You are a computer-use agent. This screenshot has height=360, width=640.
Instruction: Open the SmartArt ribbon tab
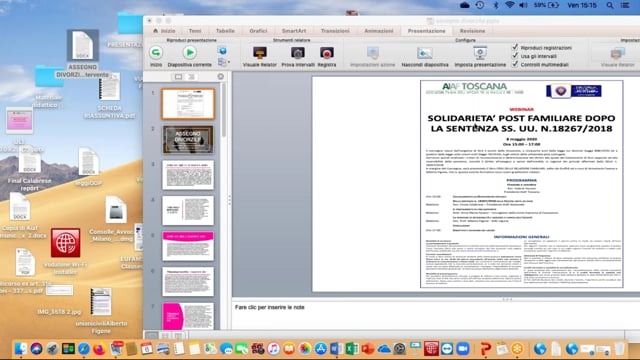pos(294,31)
